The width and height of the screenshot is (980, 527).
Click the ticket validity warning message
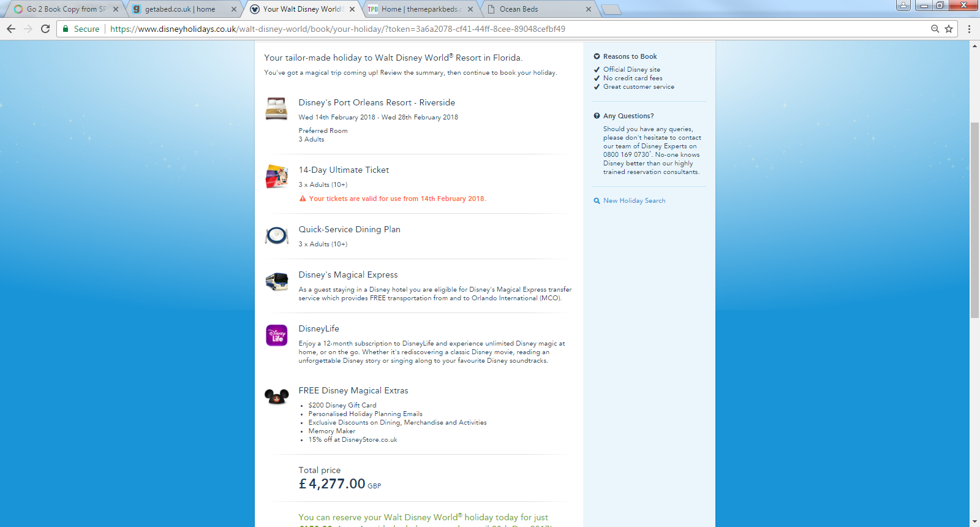coord(398,199)
